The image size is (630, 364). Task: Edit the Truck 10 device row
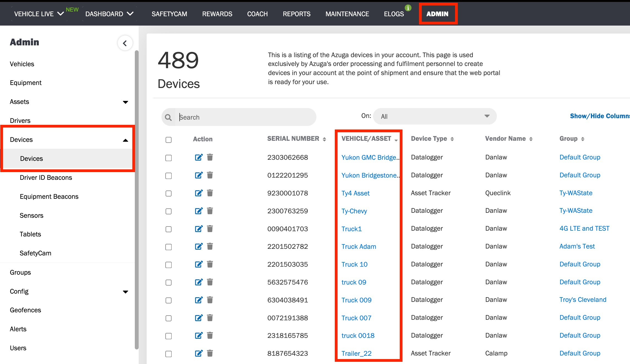click(x=199, y=264)
